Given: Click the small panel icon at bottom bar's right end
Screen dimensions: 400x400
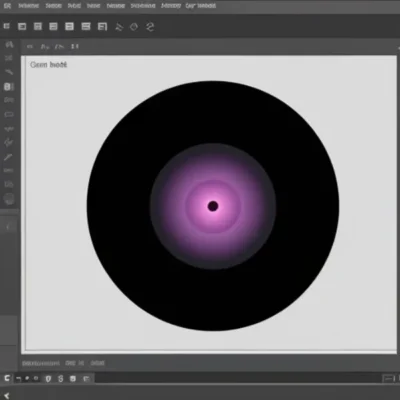Looking at the screenshot, I should (x=388, y=379).
